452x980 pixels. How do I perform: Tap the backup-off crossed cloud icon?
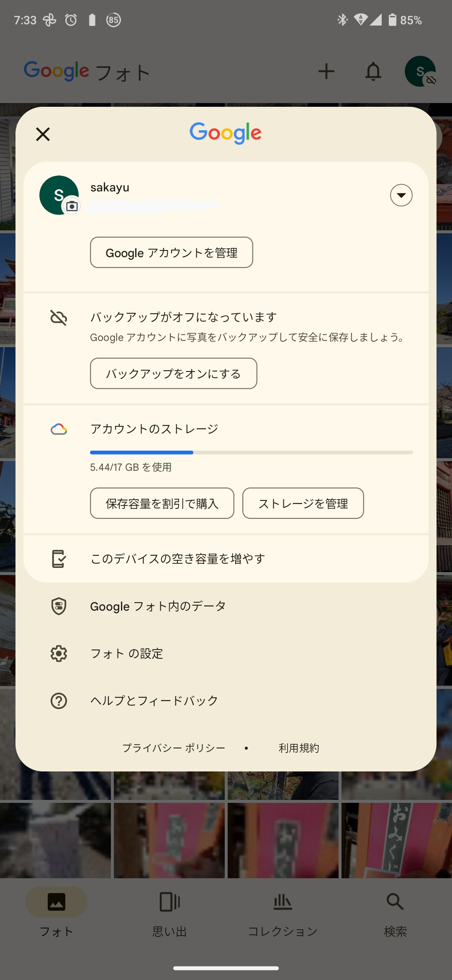coord(59,318)
